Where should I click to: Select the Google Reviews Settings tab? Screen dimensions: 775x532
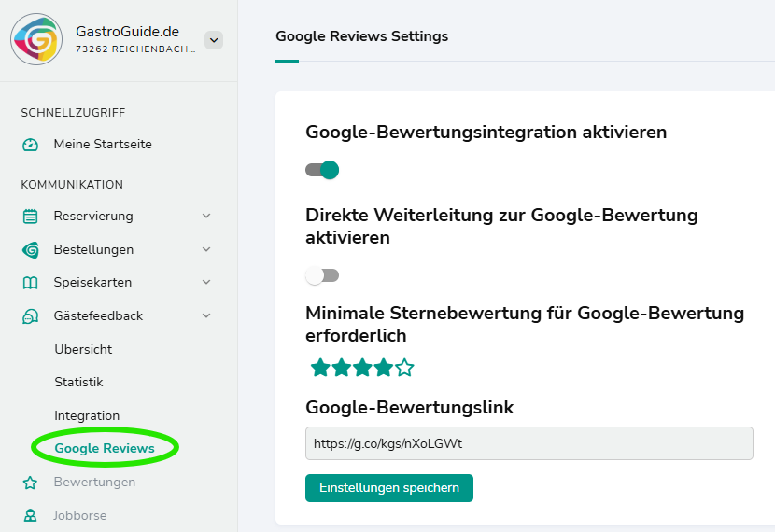click(x=361, y=36)
